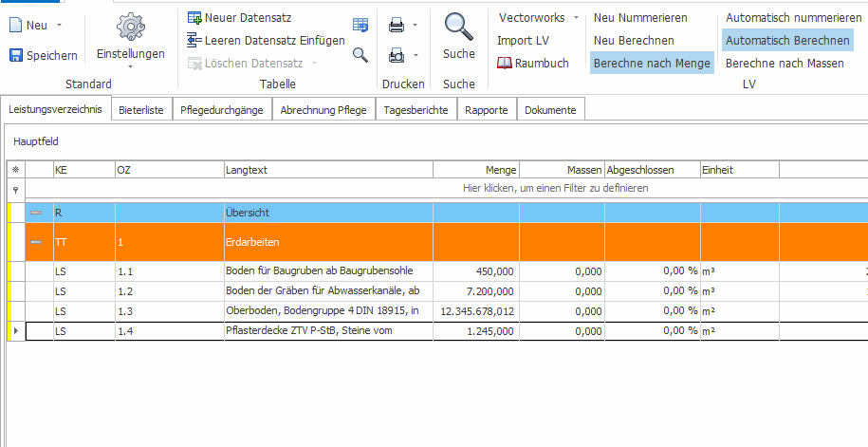This screenshot has height=447, width=868.
Task: Open the Vectorworks dropdown
Action: [576, 18]
